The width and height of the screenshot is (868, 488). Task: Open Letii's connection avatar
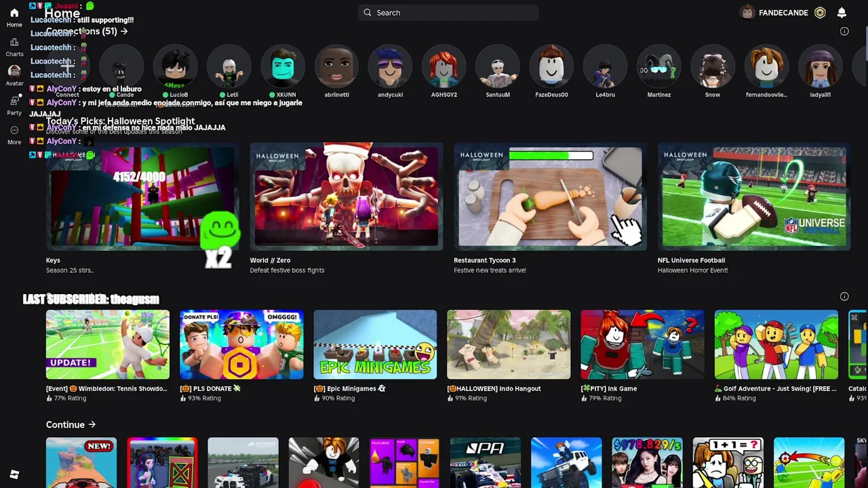point(229,66)
